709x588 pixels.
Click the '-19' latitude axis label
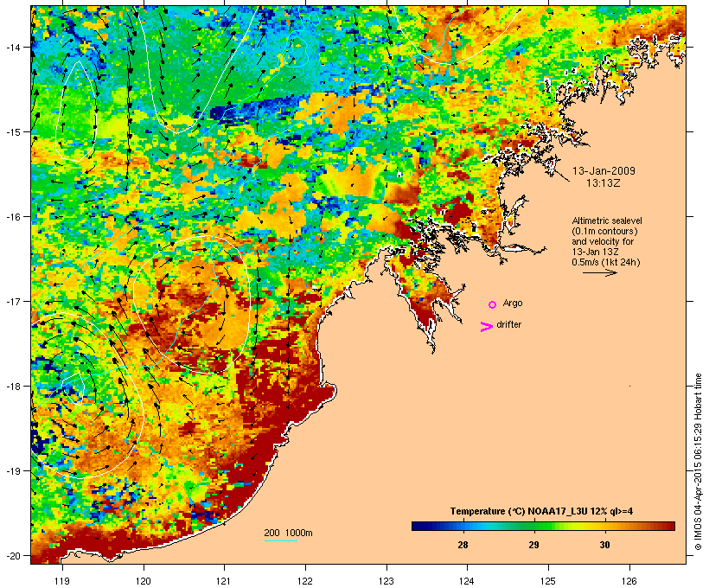pos(12,471)
